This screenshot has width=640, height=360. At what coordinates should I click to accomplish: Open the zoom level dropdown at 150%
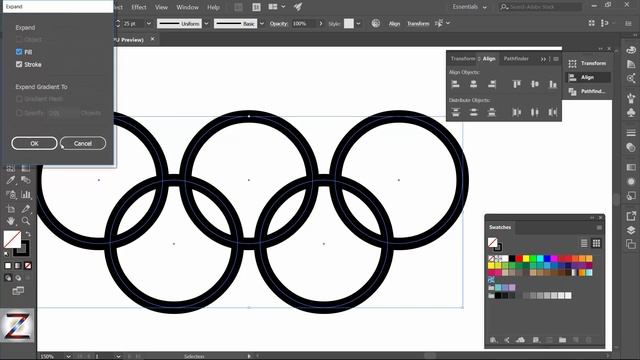click(x=69, y=356)
